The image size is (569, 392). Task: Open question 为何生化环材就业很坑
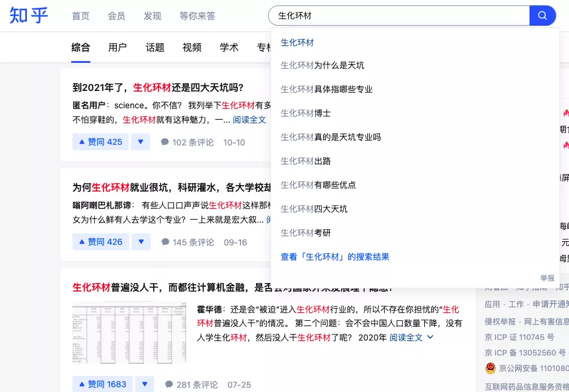(x=172, y=187)
